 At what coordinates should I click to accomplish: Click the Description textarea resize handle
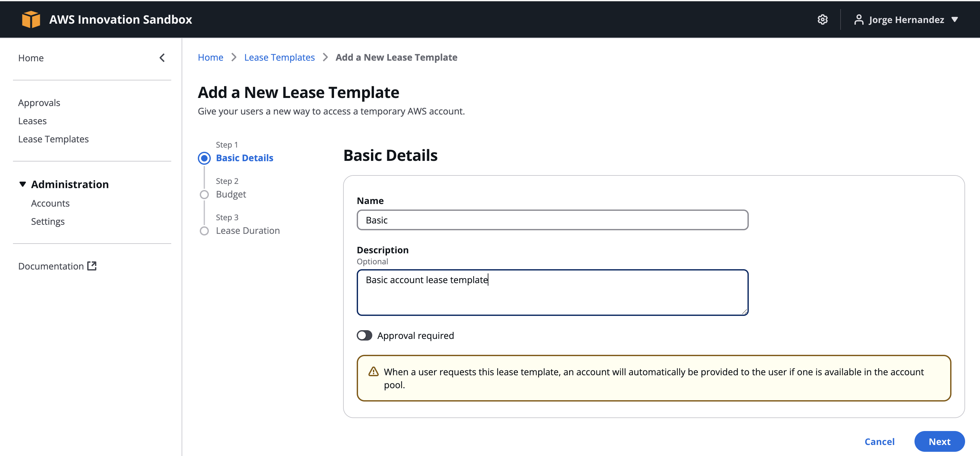[x=744, y=311]
